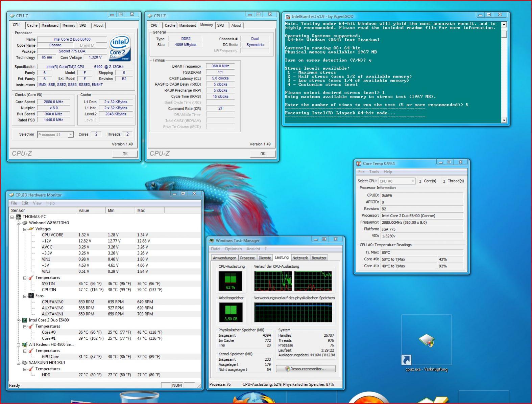Image resolution: width=532 pixels, height=404 pixels.
Task: Select the CPUFANIN0 row
Action: (x=105, y=302)
